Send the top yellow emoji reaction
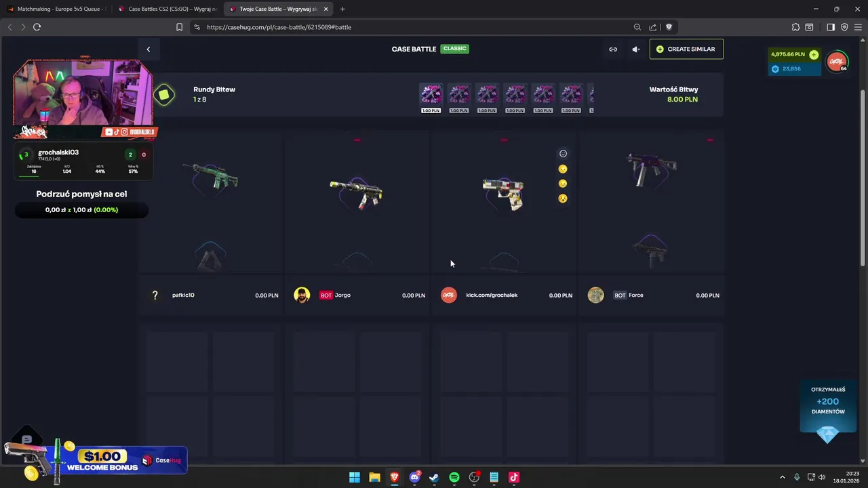868x488 pixels. coord(563,169)
